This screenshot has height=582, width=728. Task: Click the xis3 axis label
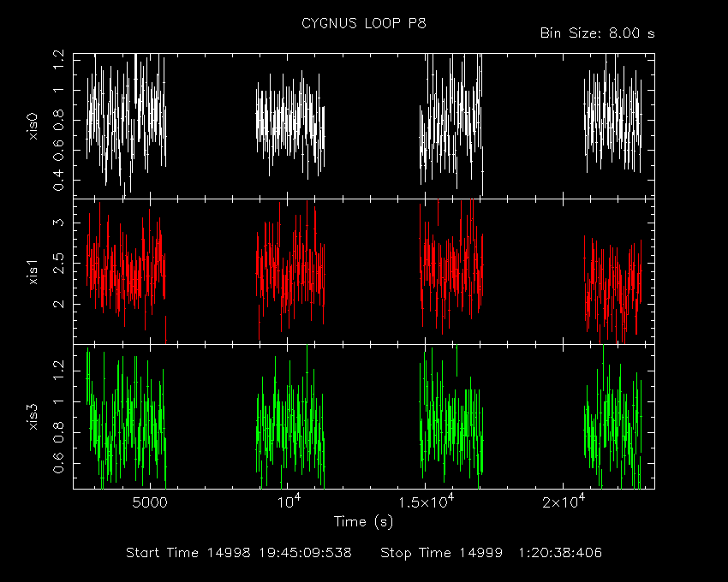click(33, 417)
